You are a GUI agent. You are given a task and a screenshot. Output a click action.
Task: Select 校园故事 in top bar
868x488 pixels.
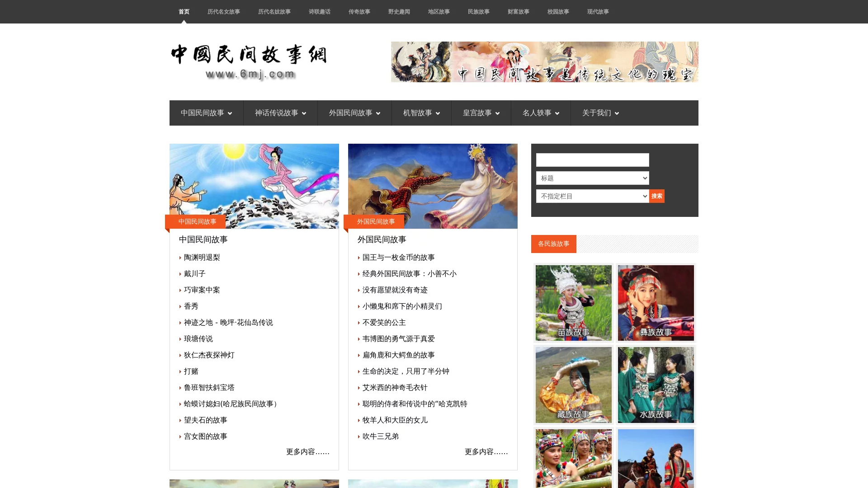558,12
